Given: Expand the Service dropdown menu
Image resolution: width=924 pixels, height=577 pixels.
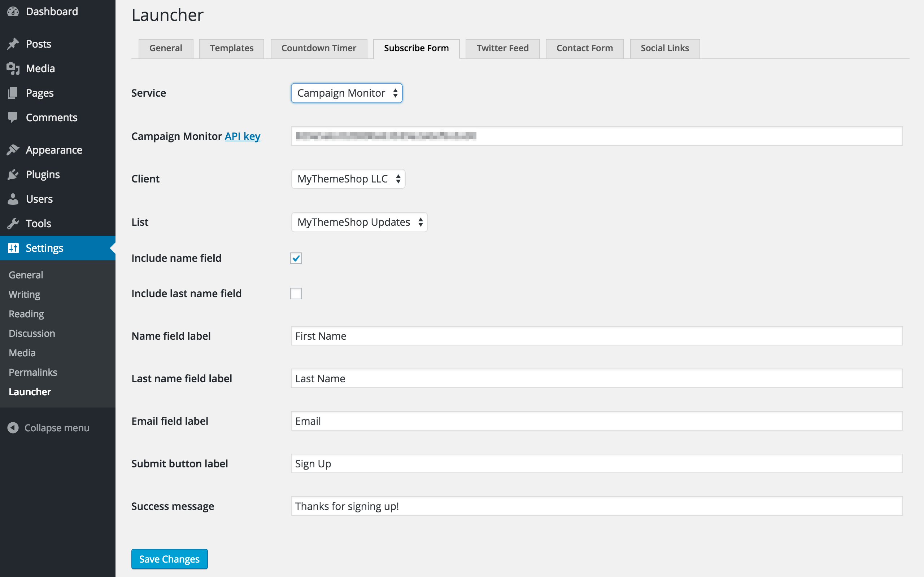Looking at the screenshot, I should (x=346, y=92).
